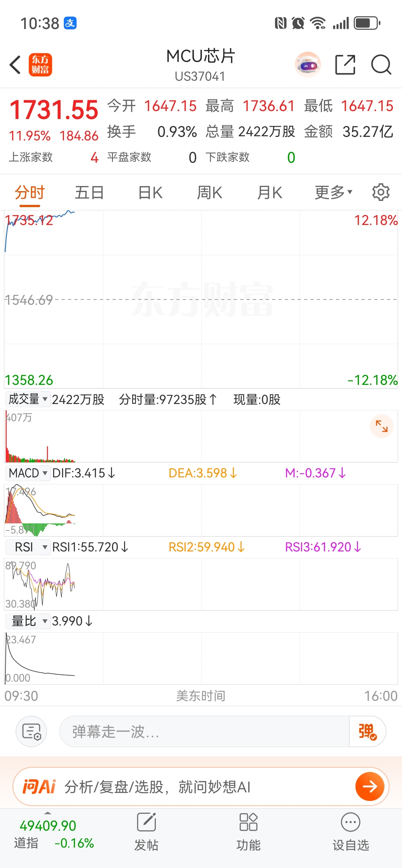This screenshot has height=868, width=402.
Task: Expand the 成交量 indicator dropdown
Action: point(28,399)
